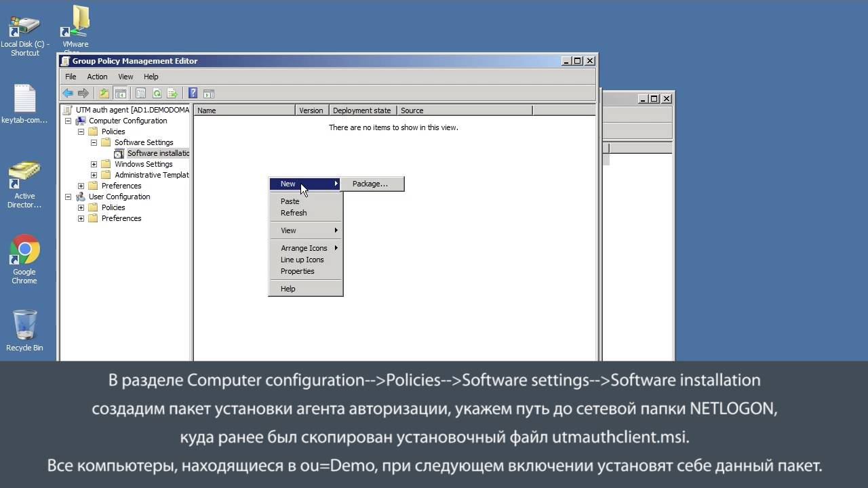
Task: Select User Configuration label
Action: tap(119, 197)
